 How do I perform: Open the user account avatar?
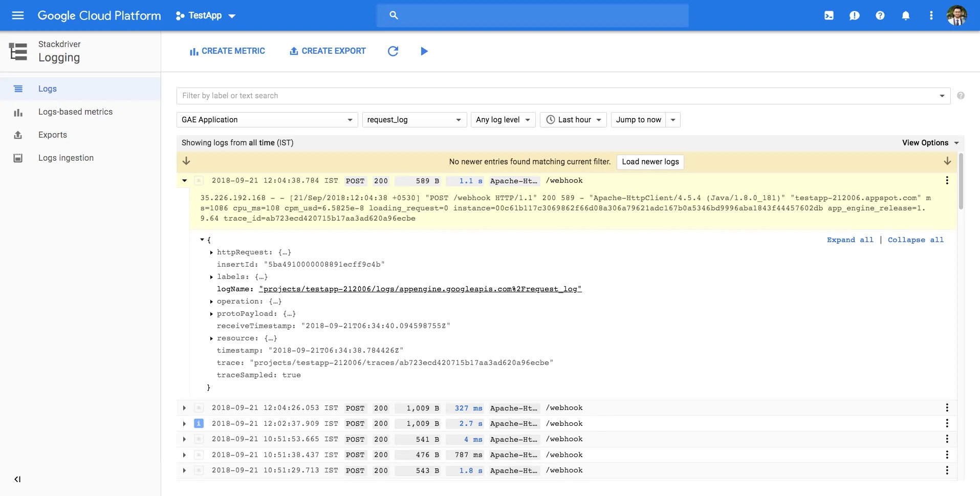click(x=956, y=15)
